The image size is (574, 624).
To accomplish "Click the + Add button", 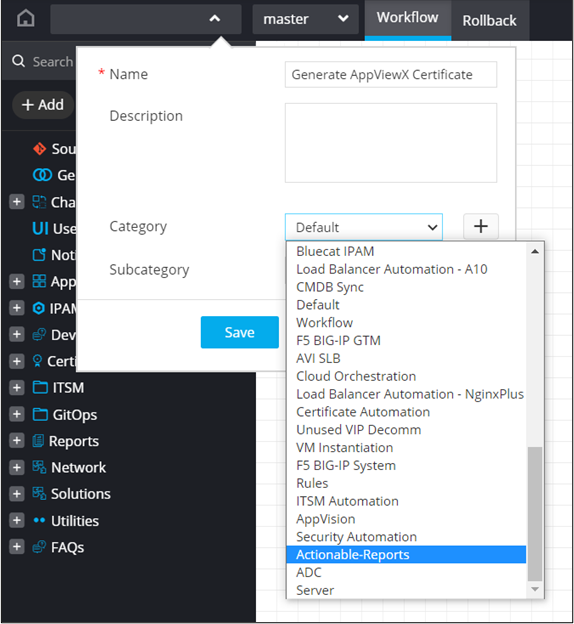I will pyautogui.click(x=43, y=105).
